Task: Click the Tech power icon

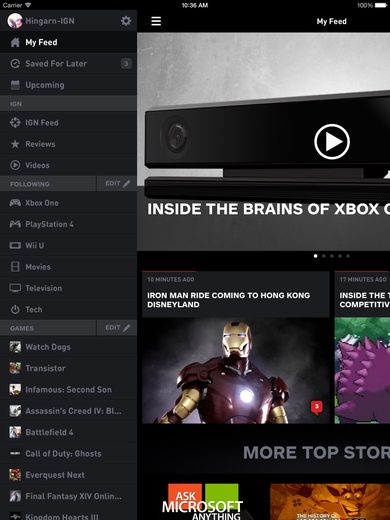Action: pos(15,309)
